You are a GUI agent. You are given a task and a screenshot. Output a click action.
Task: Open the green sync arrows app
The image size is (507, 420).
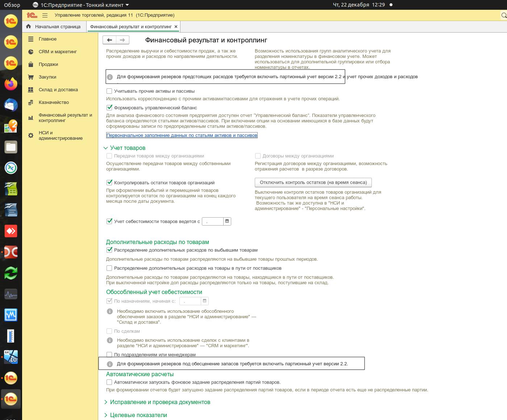coord(11,273)
